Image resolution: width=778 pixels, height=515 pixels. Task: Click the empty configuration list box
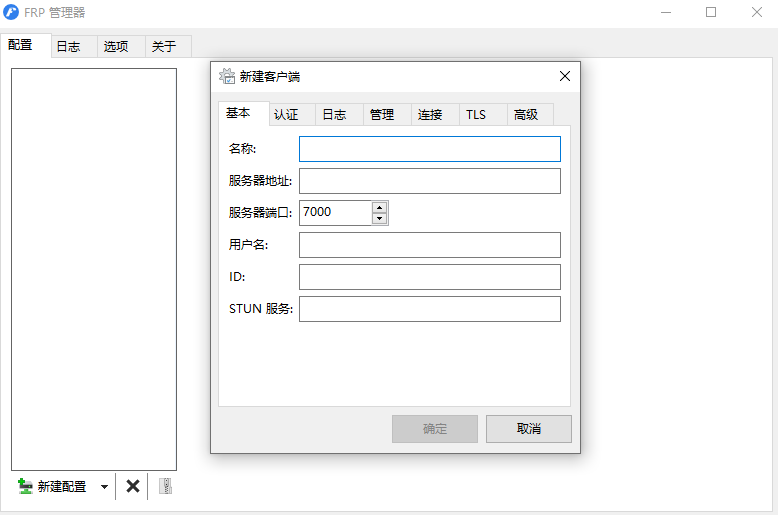pos(94,269)
